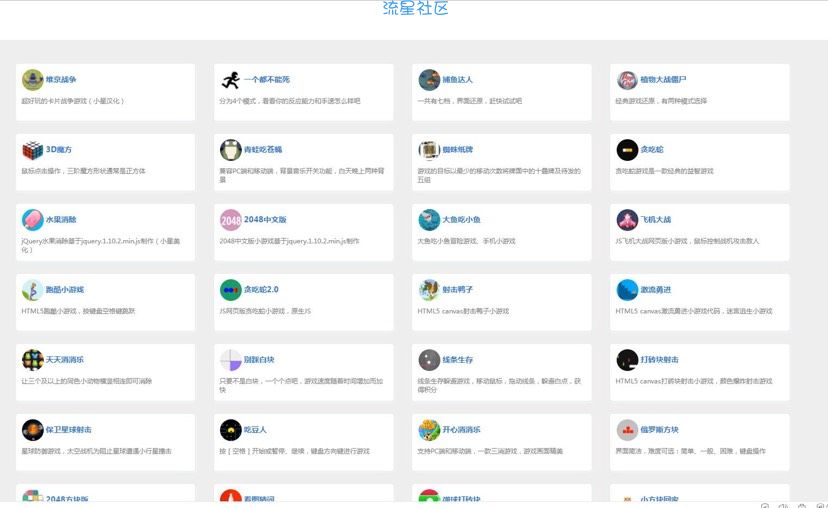Image resolution: width=828 pixels, height=508 pixels.
Task: Open the 植物大战僵尸 game link
Action: (663, 80)
